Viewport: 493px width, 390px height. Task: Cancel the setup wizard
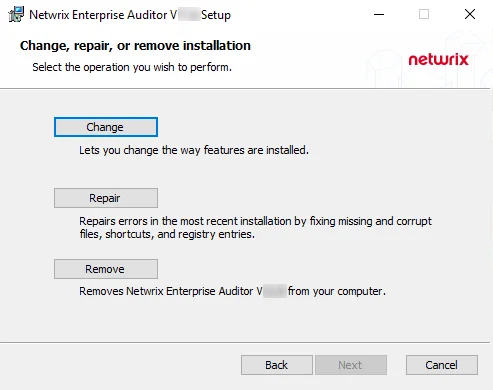(442, 365)
